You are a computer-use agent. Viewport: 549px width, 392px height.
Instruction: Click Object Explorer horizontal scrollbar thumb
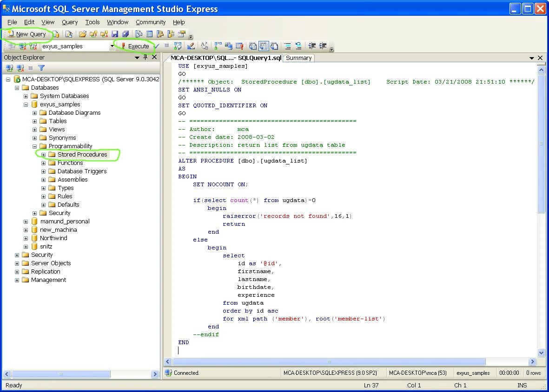coord(61,374)
